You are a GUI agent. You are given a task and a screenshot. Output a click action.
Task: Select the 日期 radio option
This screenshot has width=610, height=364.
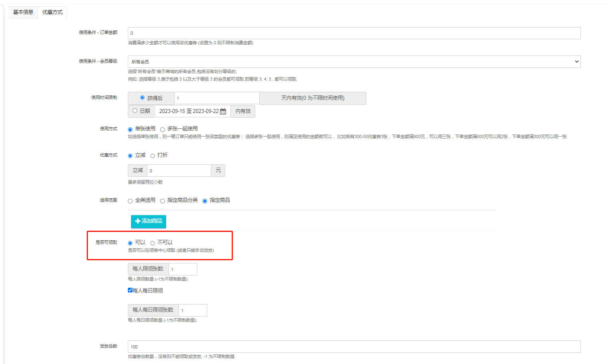[x=135, y=111]
